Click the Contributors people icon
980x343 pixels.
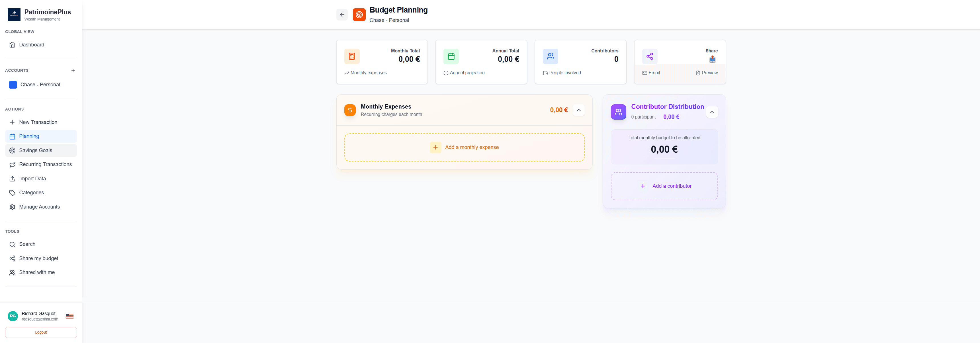pos(551,56)
